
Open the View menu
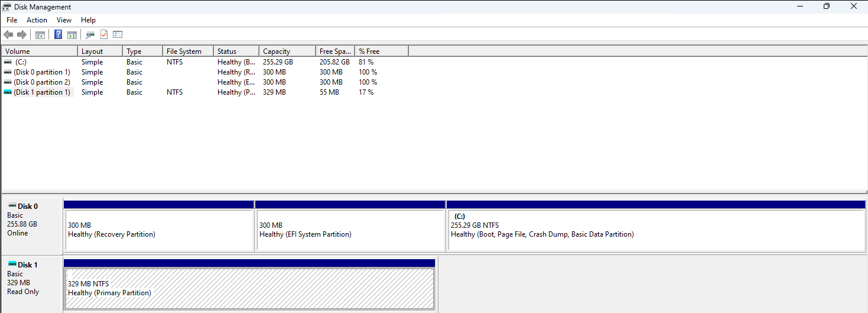(64, 20)
